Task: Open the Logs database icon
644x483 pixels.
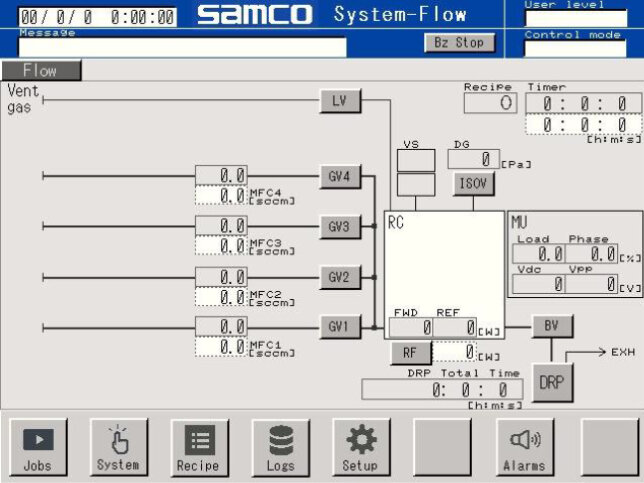Action: tap(280, 446)
